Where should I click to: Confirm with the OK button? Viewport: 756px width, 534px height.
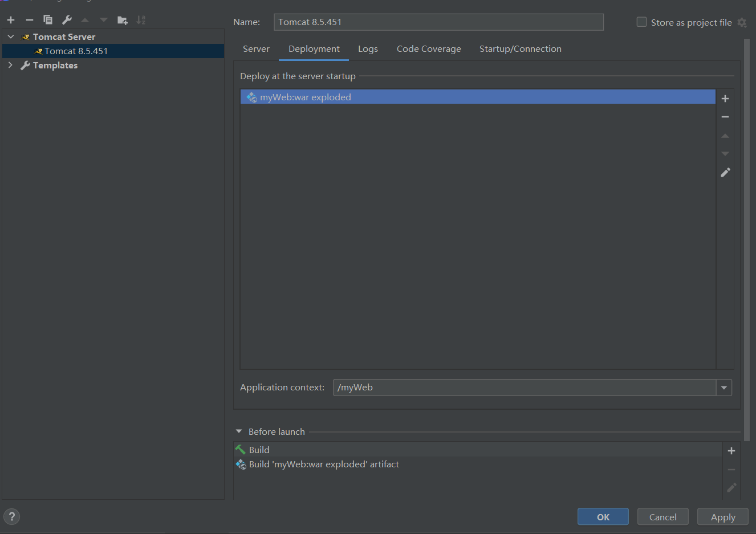(x=603, y=517)
